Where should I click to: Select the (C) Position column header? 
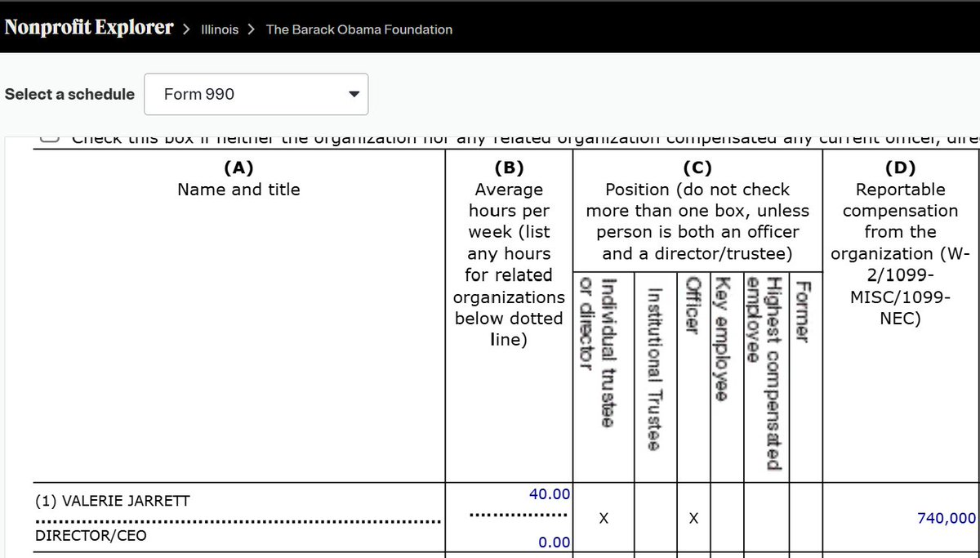tap(697, 211)
